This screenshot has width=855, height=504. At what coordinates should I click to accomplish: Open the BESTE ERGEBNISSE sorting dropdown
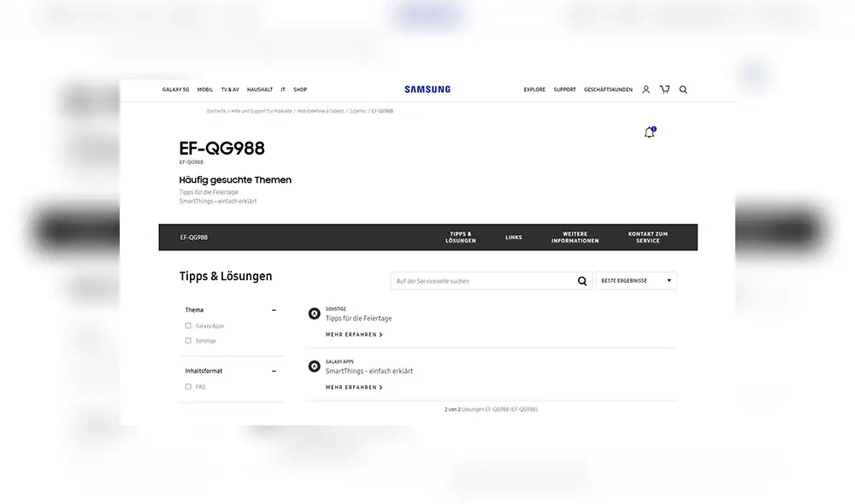pos(636,280)
